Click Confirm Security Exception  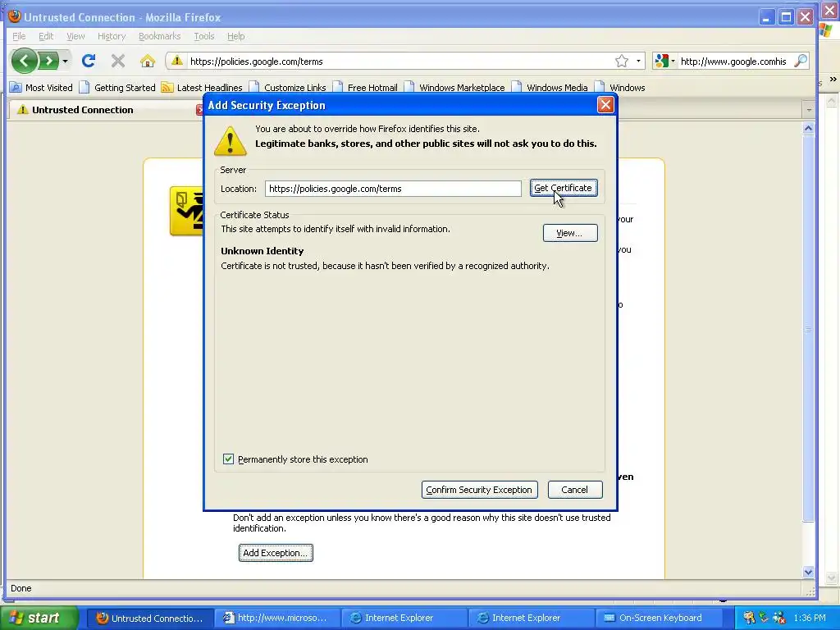click(479, 490)
